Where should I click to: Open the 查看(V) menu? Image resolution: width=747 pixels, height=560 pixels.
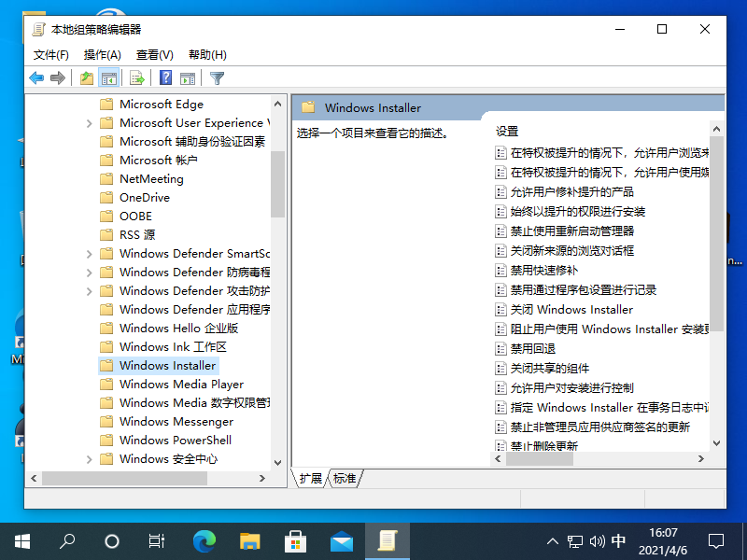pos(155,55)
